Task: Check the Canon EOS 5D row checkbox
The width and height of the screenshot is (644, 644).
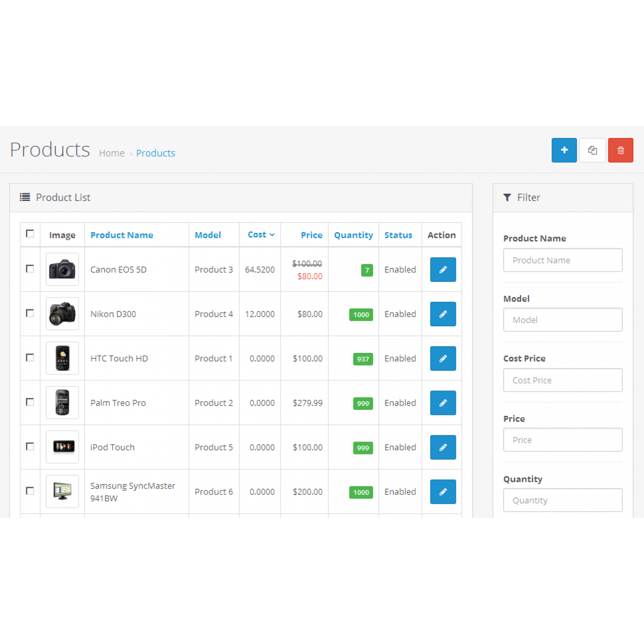Action: click(x=30, y=269)
